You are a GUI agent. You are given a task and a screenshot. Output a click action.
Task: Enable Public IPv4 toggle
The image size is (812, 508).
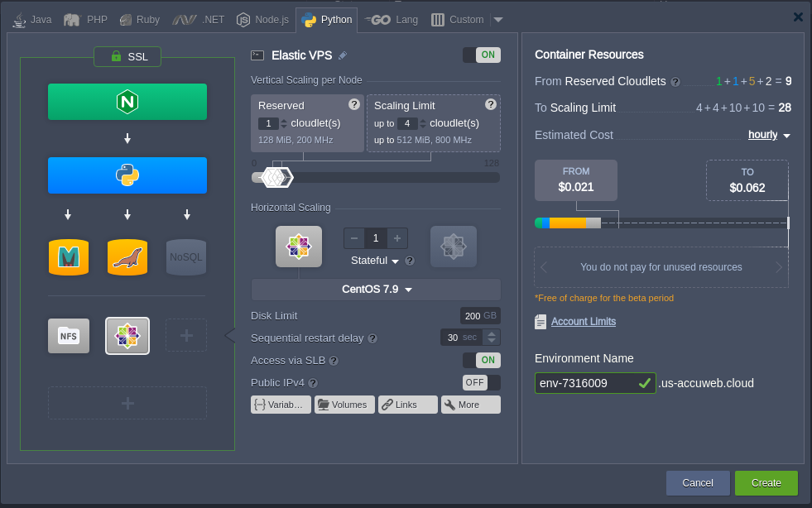481,383
